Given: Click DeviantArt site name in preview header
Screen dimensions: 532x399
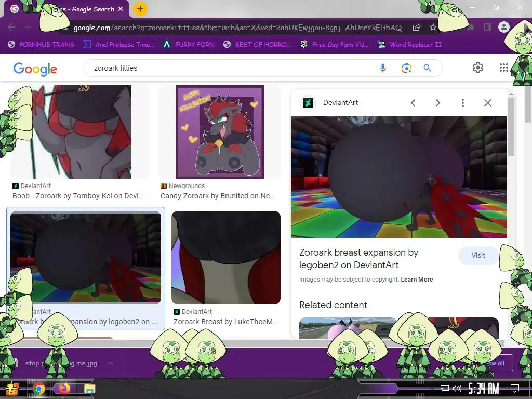Looking at the screenshot, I should (340, 102).
